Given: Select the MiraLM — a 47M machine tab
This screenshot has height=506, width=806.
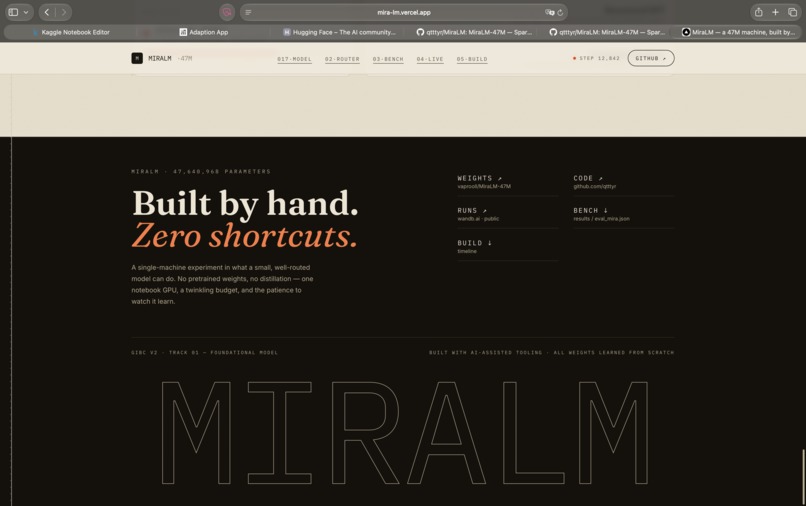Looking at the screenshot, I should [738, 32].
